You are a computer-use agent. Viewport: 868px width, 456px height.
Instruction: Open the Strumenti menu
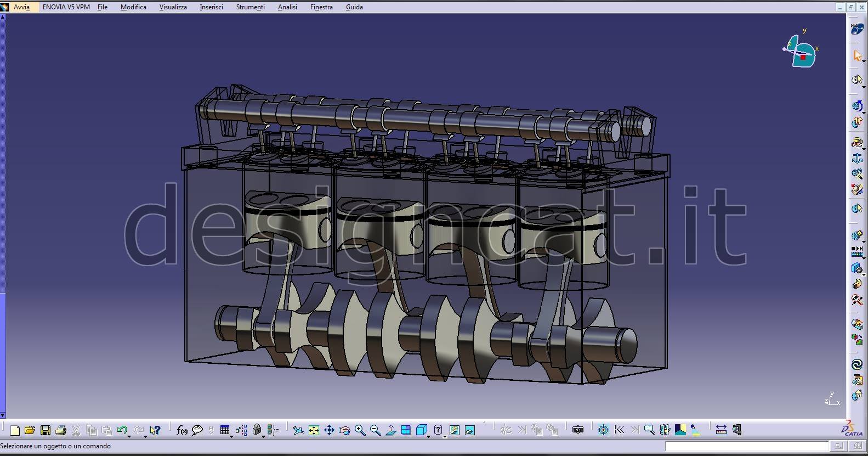point(250,7)
